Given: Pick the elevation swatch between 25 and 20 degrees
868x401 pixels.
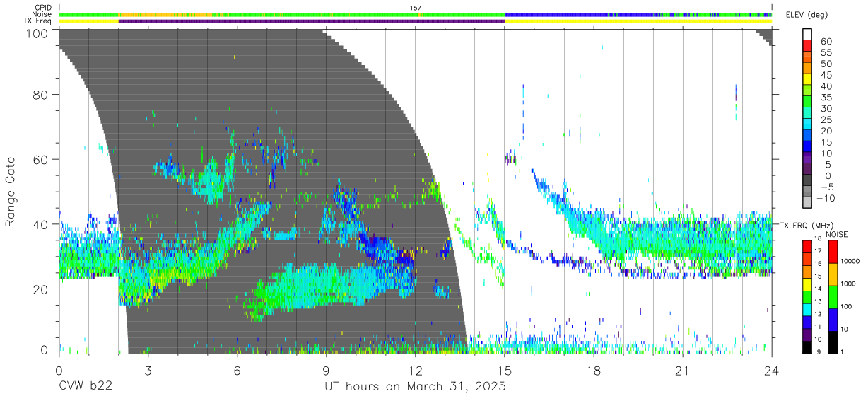Looking at the screenshot, I should (807, 125).
